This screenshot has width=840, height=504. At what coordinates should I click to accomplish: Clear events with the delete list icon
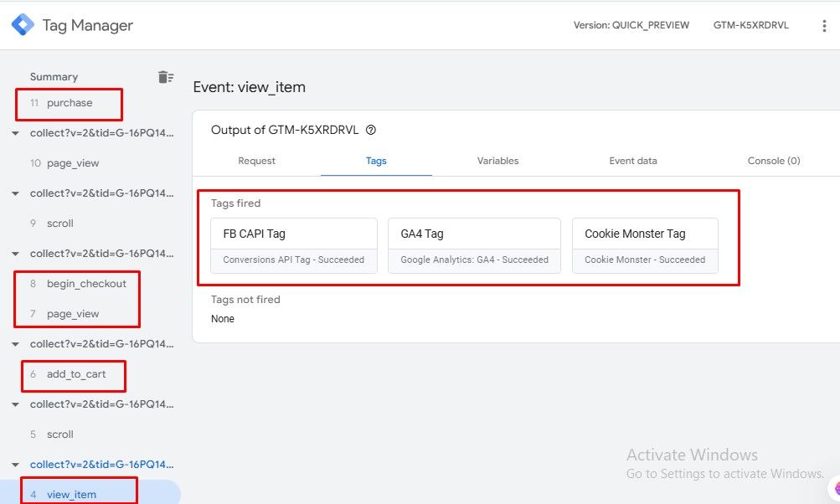point(166,77)
